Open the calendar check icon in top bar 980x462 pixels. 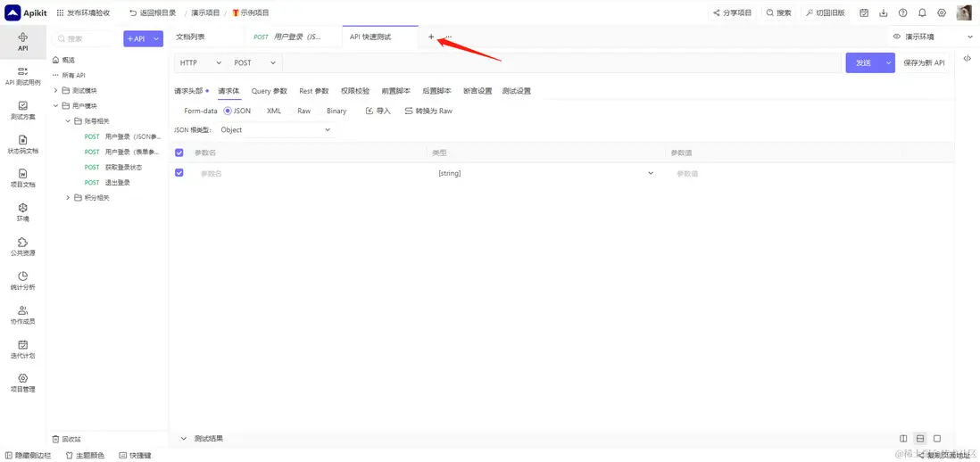click(x=864, y=12)
